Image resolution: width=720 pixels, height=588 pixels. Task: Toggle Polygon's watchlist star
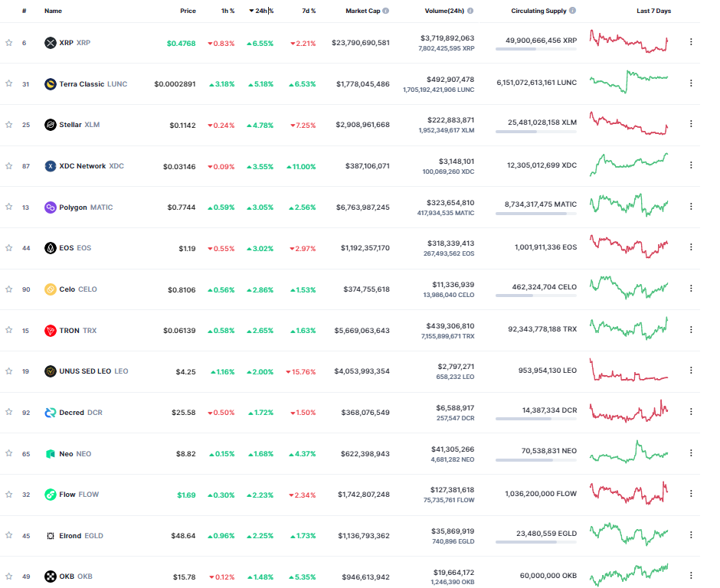click(x=8, y=207)
